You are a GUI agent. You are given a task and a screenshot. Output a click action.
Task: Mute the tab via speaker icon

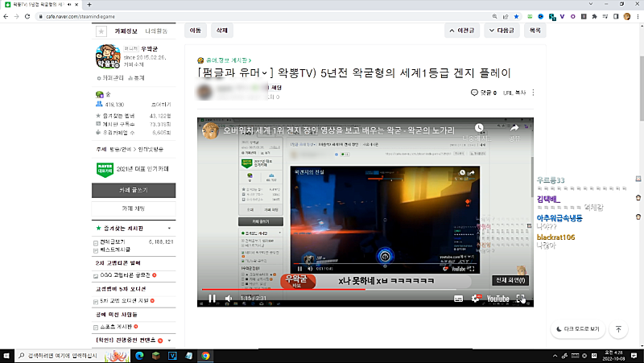[x=69, y=5]
